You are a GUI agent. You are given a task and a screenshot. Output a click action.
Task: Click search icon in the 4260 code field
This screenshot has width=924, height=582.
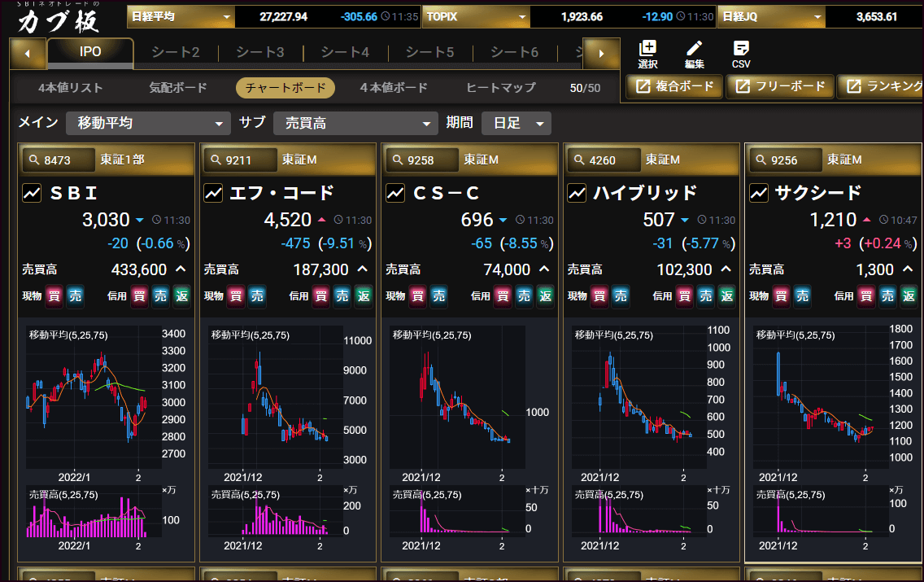pyautogui.click(x=579, y=160)
